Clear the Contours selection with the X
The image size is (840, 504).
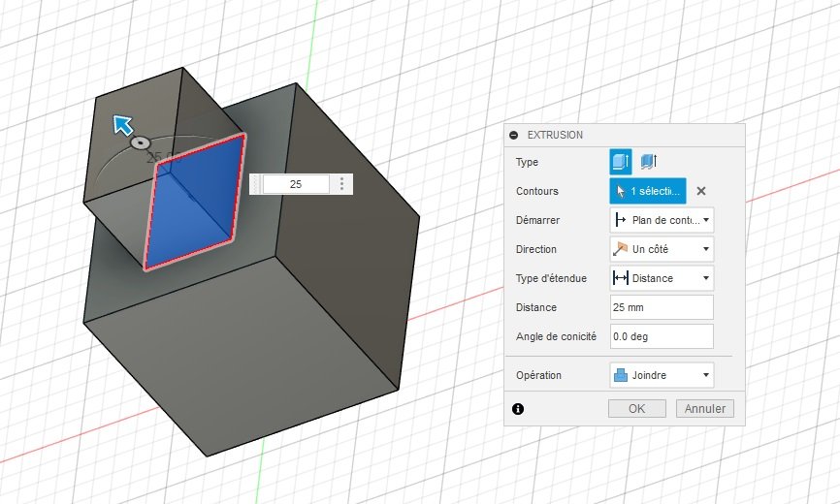pos(700,191)
